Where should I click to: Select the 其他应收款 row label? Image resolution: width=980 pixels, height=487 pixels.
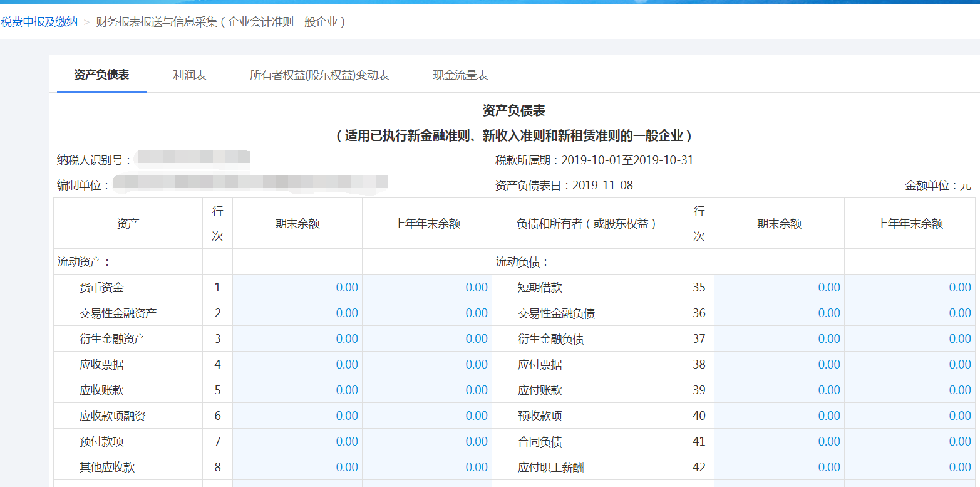coord(107,468)
